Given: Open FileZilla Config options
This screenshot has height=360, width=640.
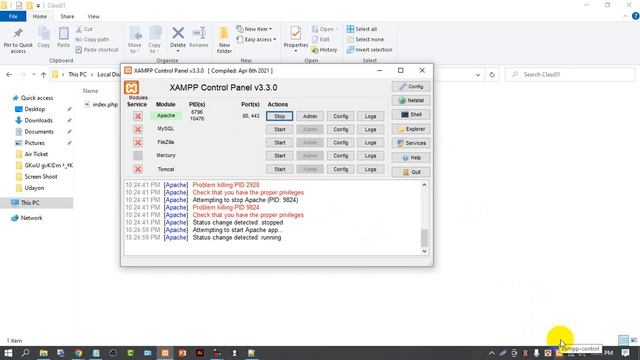Looking at the screenshot, I should point(340,142).
